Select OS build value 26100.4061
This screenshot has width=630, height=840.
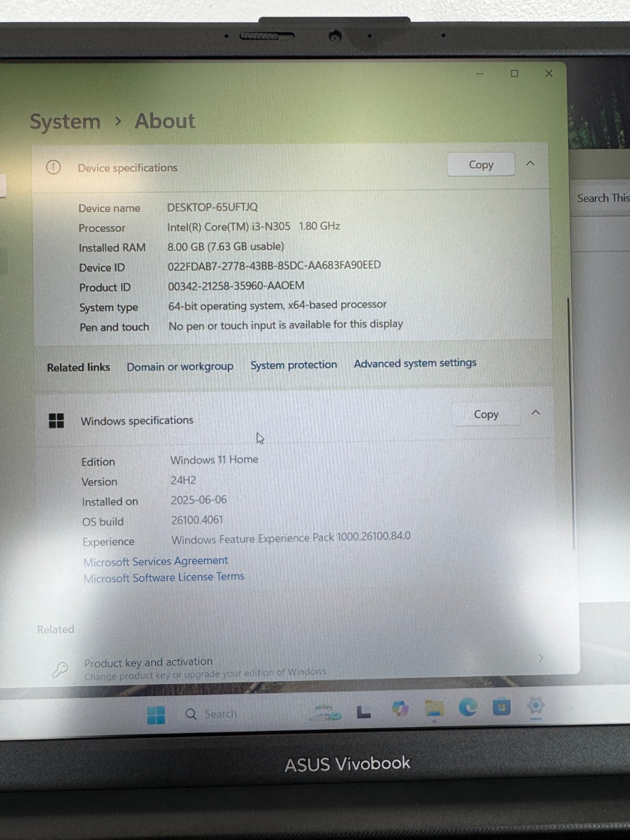pyautogui.click(x=197, y=520)
